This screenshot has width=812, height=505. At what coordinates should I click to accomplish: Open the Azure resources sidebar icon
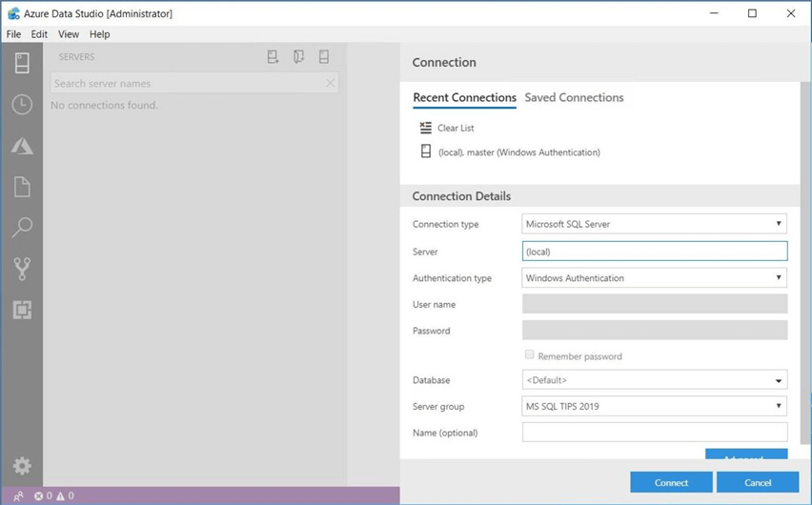coord(22,146)
